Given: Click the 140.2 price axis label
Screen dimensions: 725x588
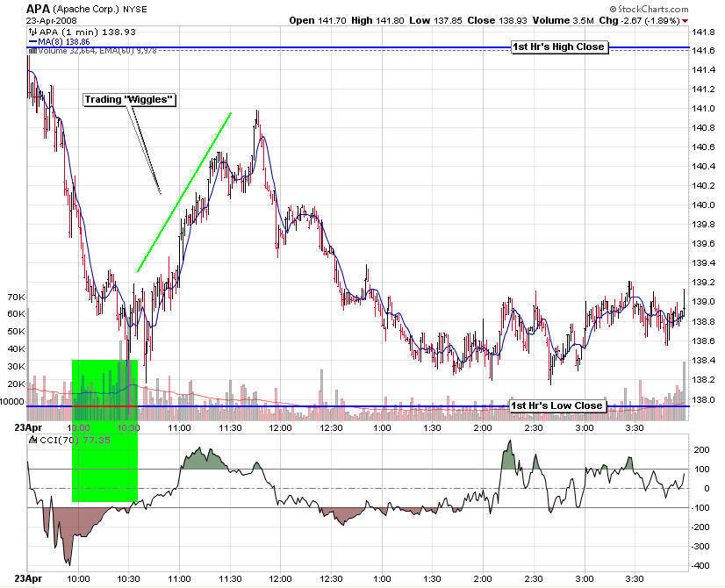Looking at the screenshot, I should click(703, 186).
